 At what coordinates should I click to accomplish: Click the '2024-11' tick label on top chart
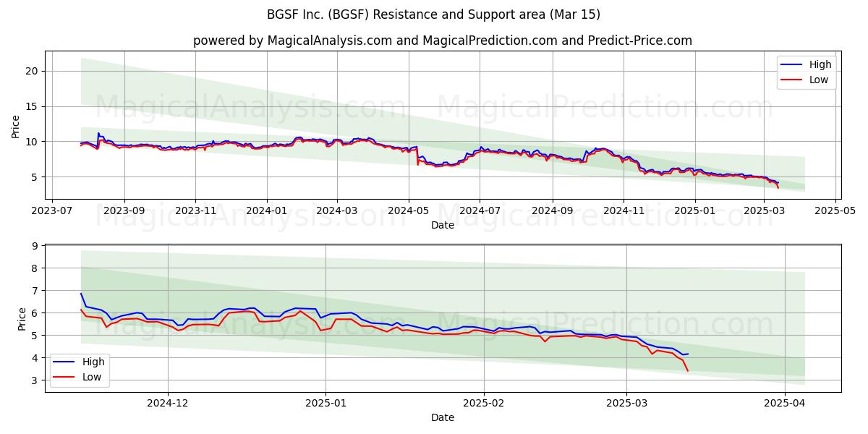coord(624,210)
